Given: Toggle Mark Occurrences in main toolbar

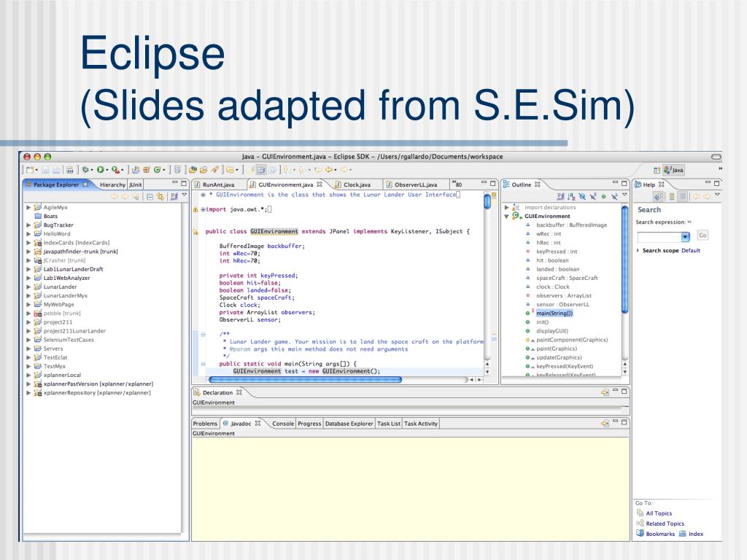Looking at the screenshot, I should tap(260, 170).
